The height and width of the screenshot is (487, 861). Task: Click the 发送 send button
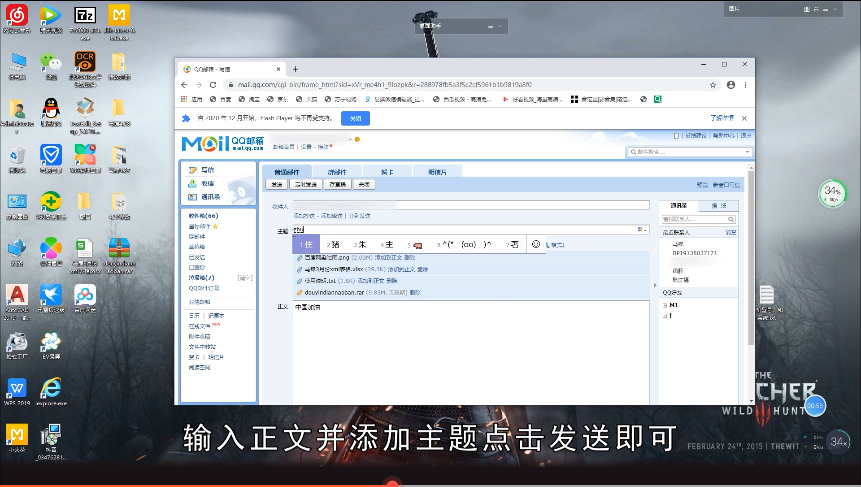pos(277,184)
